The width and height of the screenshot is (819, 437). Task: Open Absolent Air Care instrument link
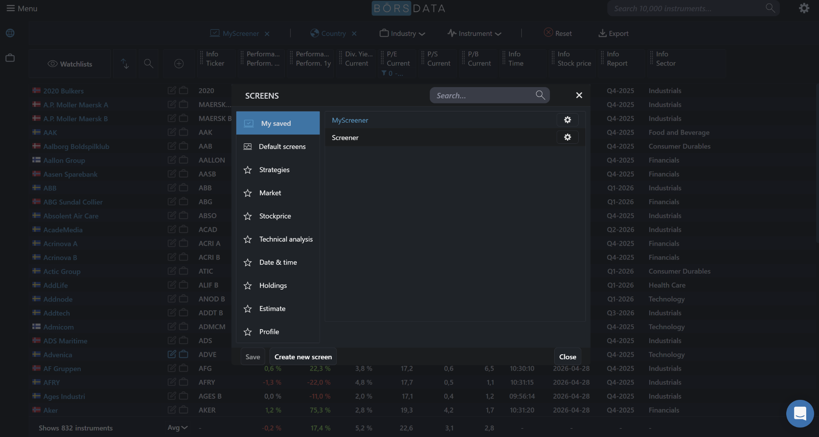pos(71,216)
